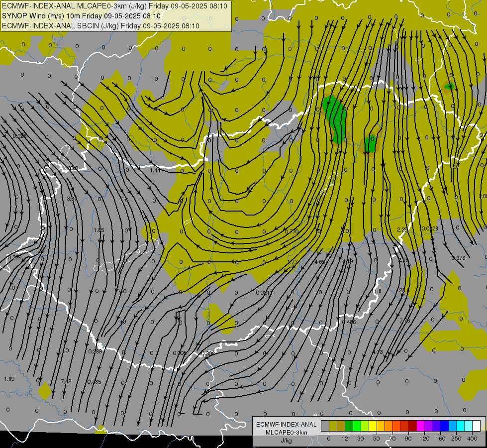This screenshot has height=448, width=487.
Task: Click the map value 2.29
Action: (x=402, y=229)
